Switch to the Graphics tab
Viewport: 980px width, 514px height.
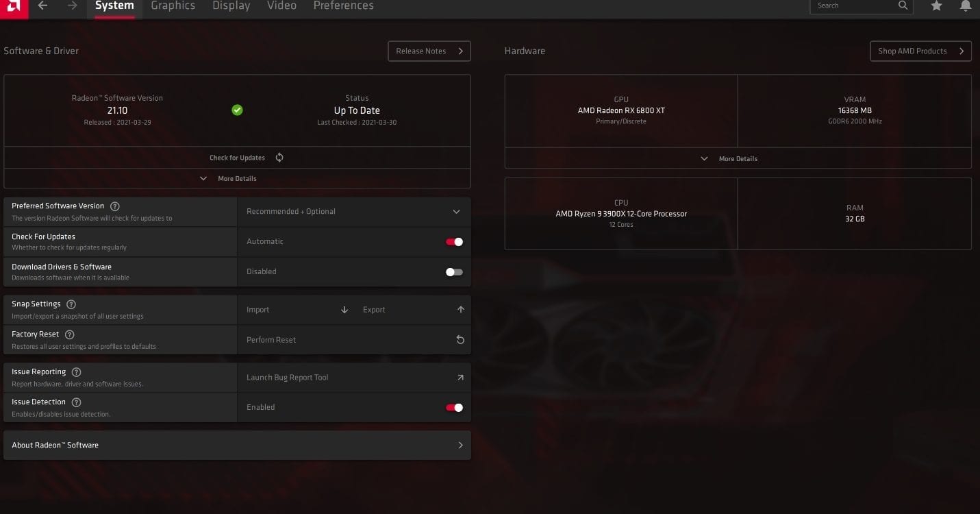(x=173, y=6)
